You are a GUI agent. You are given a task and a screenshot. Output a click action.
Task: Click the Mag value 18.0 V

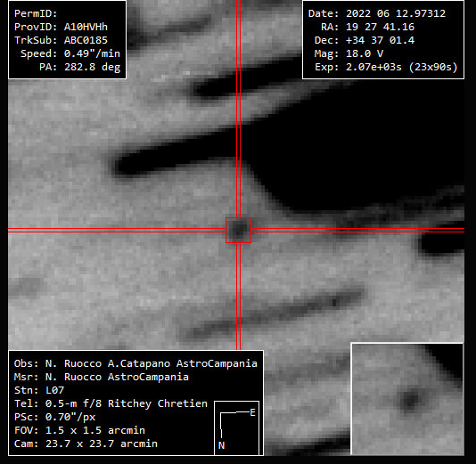point(365,53)
